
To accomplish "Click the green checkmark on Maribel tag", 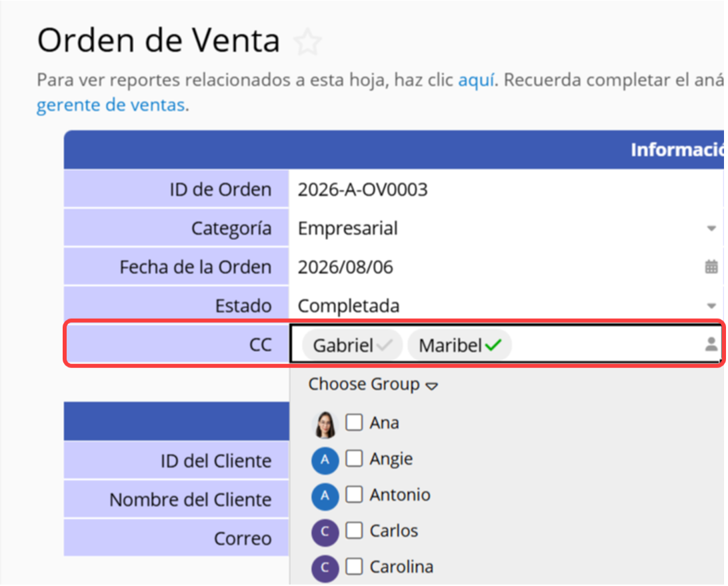I will (493, 345).
